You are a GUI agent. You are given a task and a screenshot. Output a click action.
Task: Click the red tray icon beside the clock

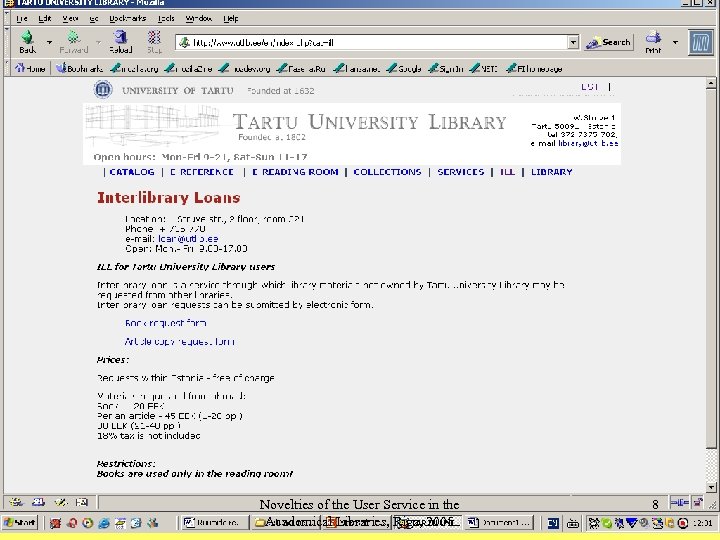pos(683,523)
